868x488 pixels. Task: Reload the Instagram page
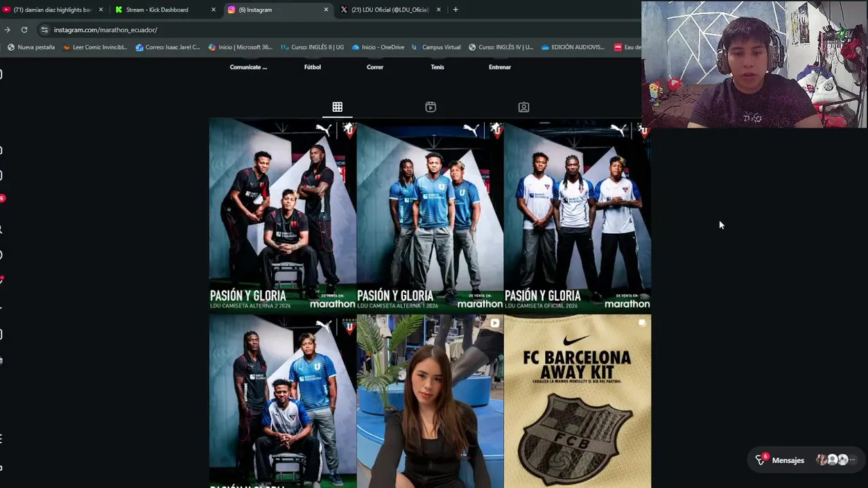coord(24,30)
